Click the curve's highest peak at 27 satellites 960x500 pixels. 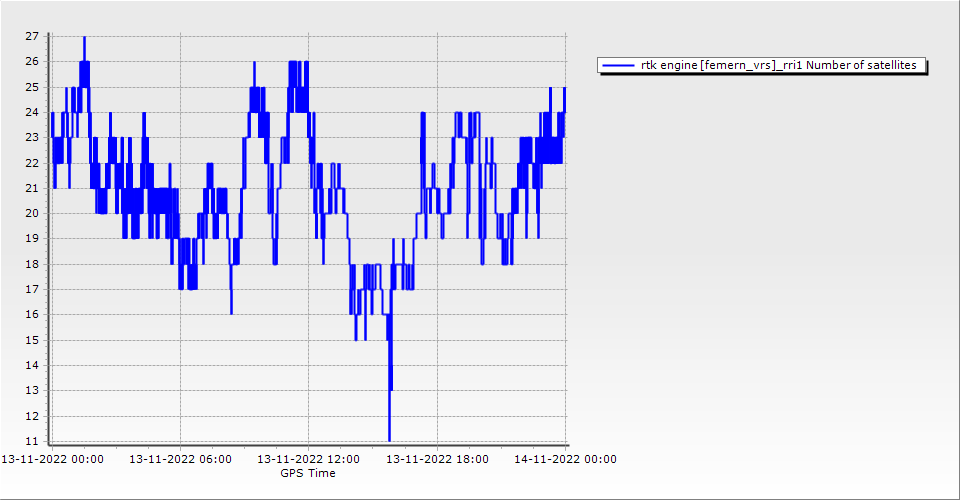tap(84, 38)
